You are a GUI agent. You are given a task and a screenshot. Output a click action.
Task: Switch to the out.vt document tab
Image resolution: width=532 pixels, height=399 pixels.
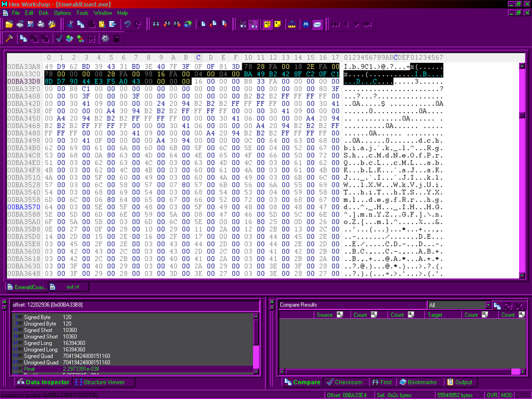[69, 287]
